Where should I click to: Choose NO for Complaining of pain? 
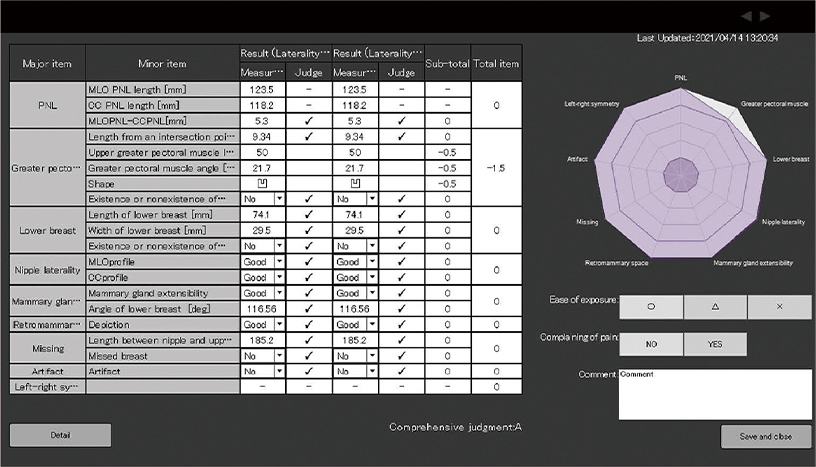click(651, 344)
